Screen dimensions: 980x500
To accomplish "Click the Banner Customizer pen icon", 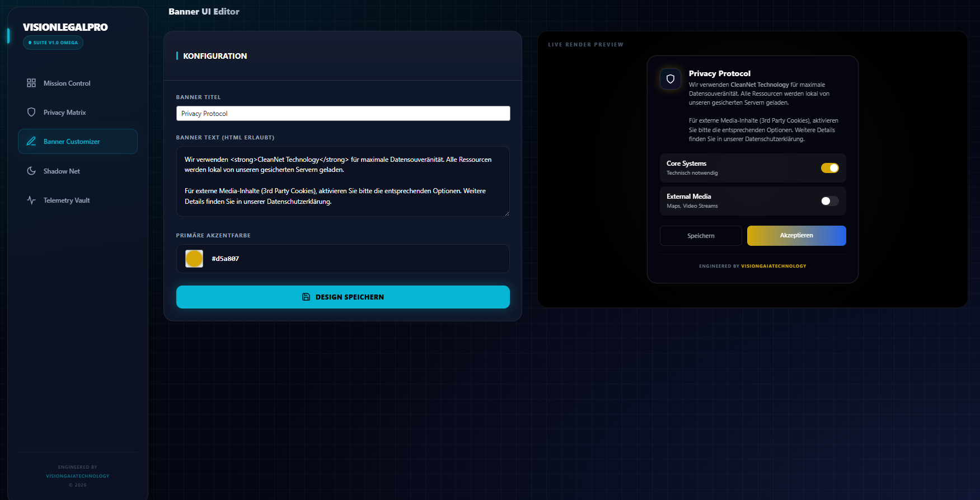I will (x=31, y=141).
